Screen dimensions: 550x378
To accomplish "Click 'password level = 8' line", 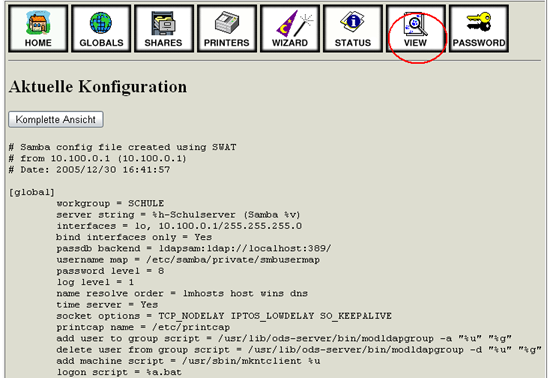I will 110,271.
